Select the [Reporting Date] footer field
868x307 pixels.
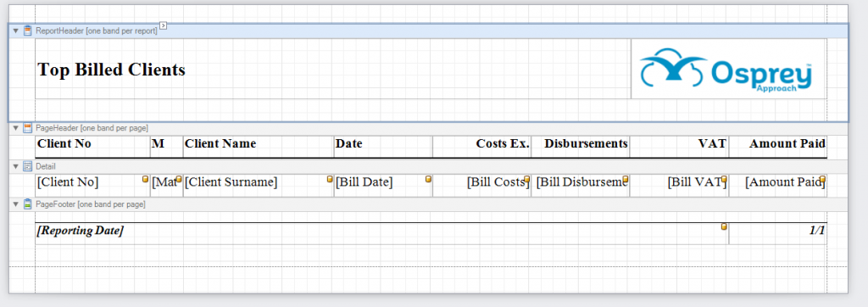[x=382, y=233]
